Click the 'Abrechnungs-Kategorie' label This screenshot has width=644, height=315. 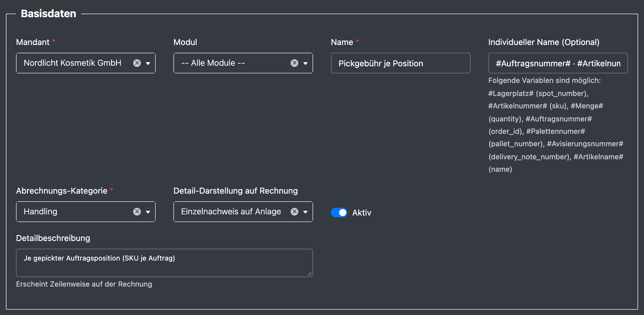click(x=62, y=191)
